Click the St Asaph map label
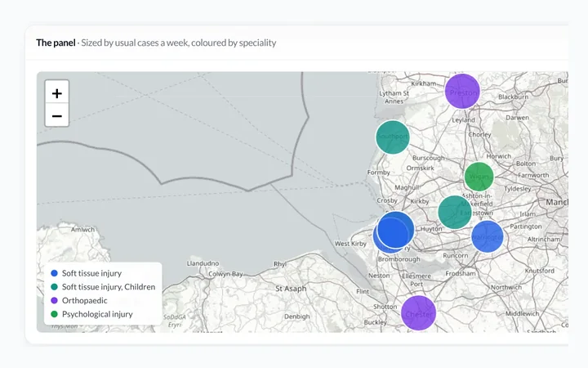588x368 pixels. click(291, 289)
